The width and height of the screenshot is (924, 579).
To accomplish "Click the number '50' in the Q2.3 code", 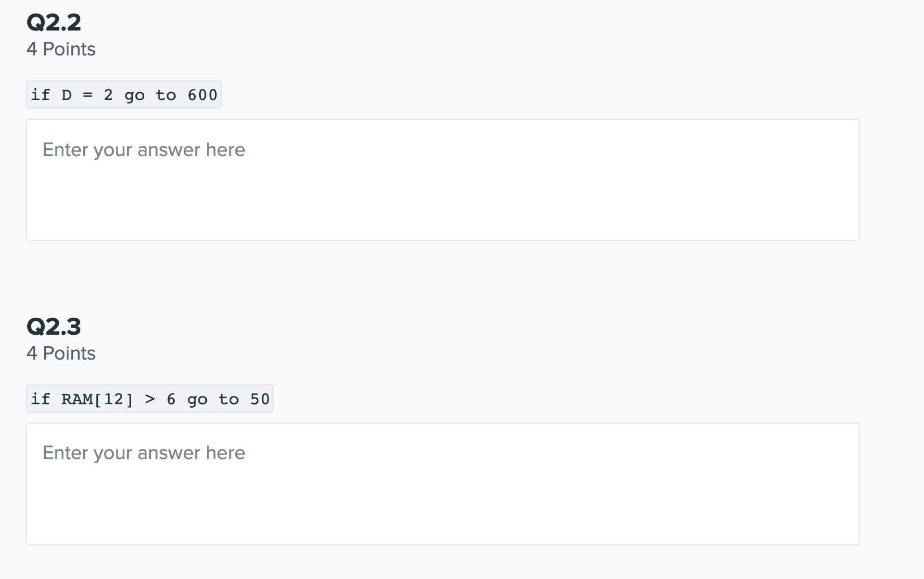I will 259,399.
